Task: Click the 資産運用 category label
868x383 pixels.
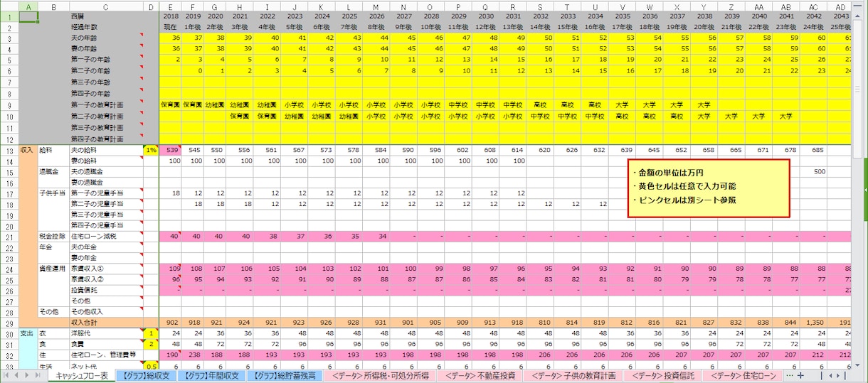Action: 53,269
